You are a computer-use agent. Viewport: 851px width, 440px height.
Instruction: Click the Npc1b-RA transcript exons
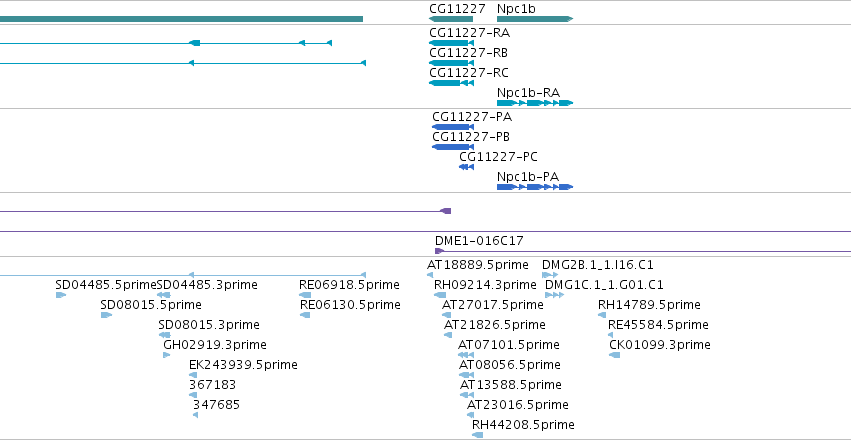(x=535, y=103)
